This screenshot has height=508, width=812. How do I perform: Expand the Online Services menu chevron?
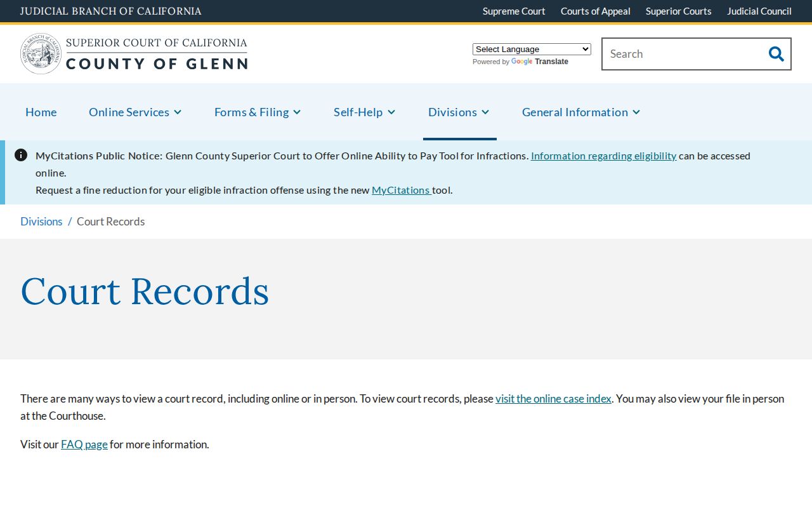[x=178, y=112]
